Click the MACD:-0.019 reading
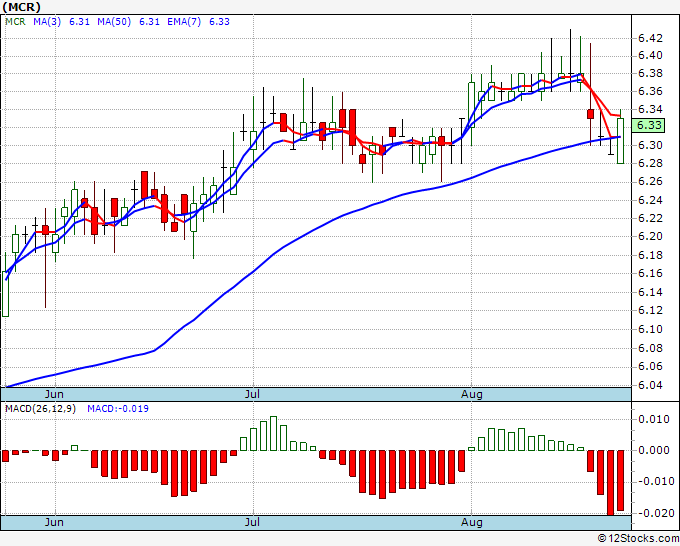This screenshot has height=546, width=680. [x=118, y=409]
